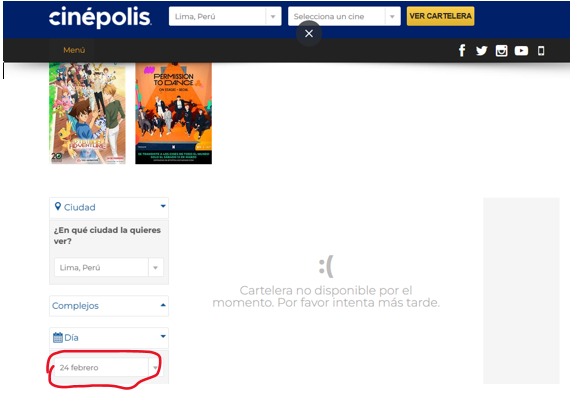Click the calendar icon beside Día
571x401 pixels.
[58, 338]
